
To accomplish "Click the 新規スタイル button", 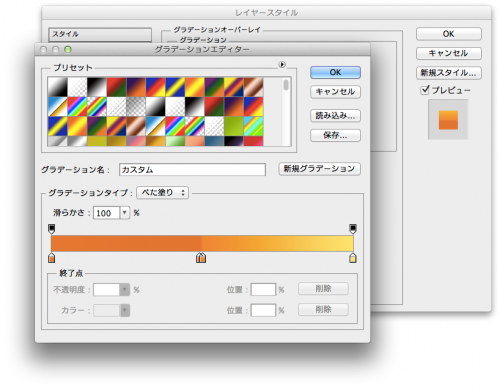I will (449, 73).
